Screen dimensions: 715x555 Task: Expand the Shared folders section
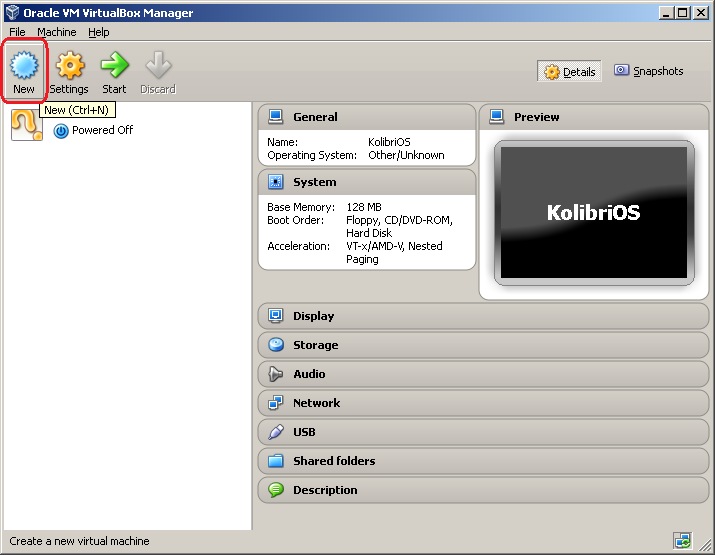click(333, 461)
